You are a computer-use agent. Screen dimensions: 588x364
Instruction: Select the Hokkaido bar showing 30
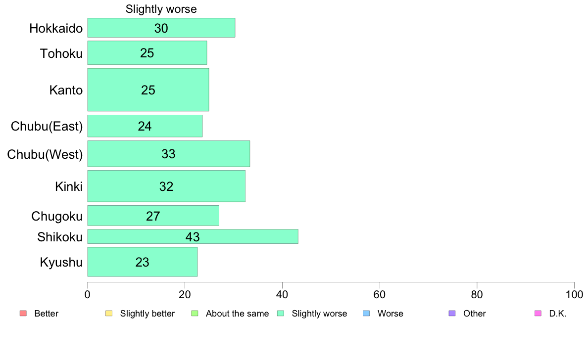(161, 28)
